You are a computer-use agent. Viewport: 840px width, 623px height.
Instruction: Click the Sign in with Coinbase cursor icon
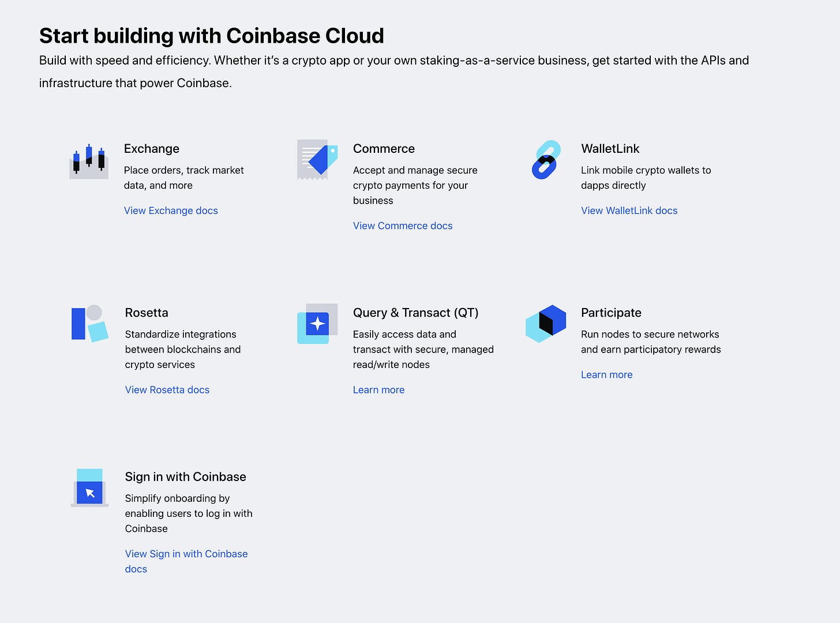(89, 488)
